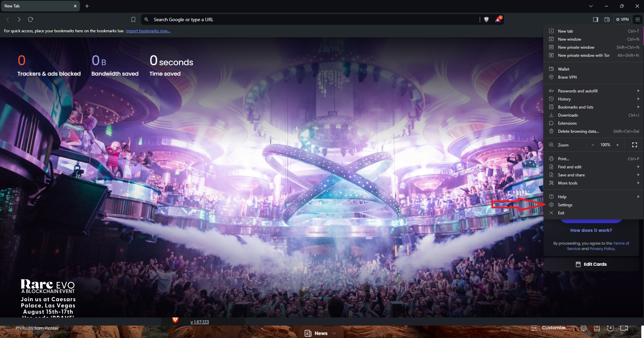Increase zoom with the plus button

617,145
